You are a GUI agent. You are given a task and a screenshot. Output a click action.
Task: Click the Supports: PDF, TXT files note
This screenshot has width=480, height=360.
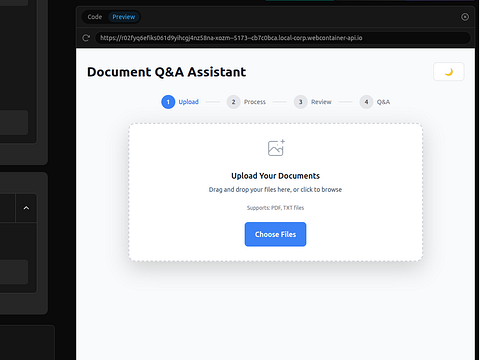tap(275, 208)
